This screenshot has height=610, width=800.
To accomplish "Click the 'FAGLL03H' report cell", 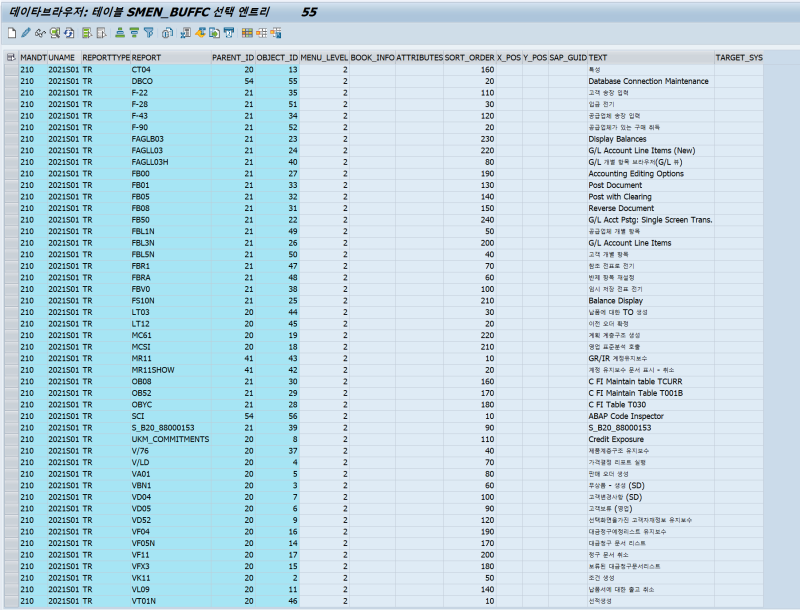I will (x=171, y=162).
